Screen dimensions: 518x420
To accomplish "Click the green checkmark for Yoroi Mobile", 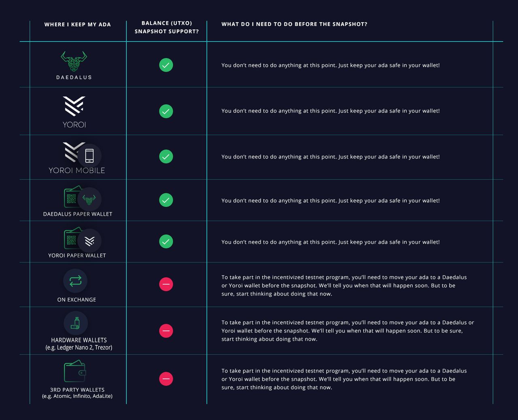I will 166,157.
